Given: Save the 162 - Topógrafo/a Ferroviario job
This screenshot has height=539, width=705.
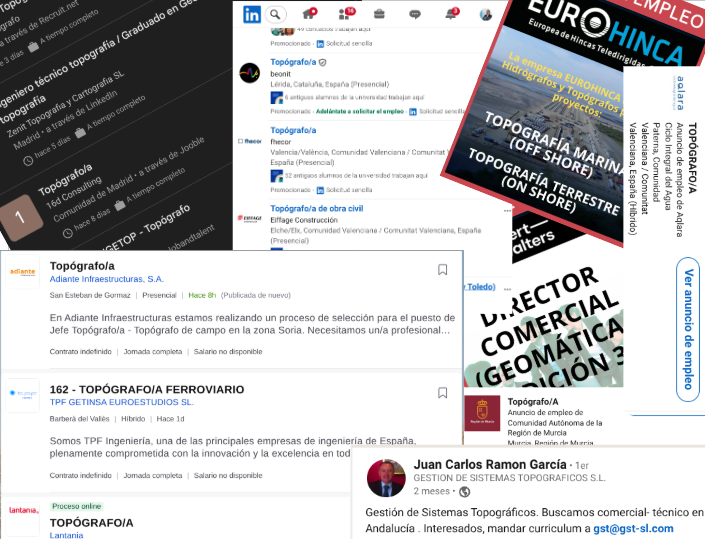Looking at the screenshot, I should tap(443, 389).
